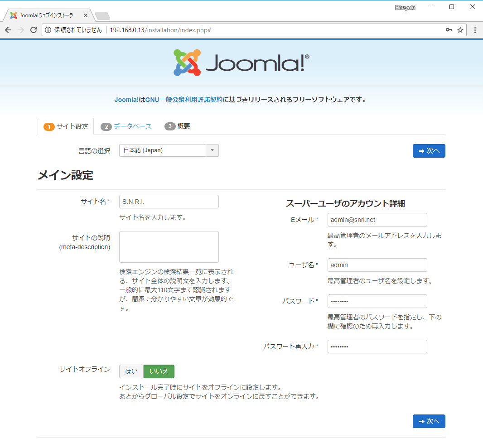Click the パスワード再入力 input field
483x448 pixels.
[x=377, y=347]
